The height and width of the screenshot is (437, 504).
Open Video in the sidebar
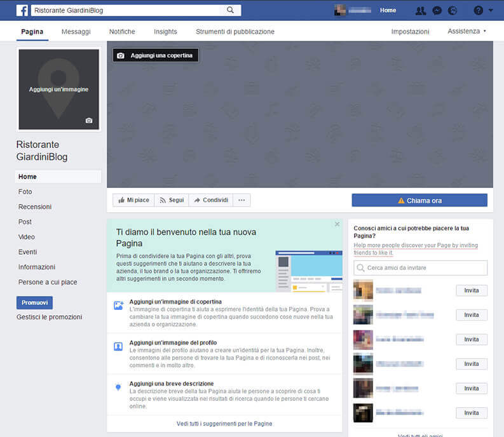tap(26, 237)
